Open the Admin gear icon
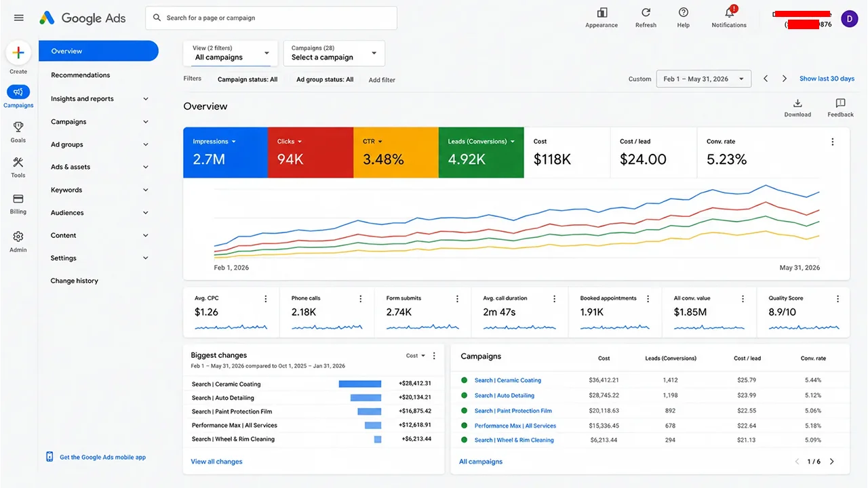This screenshot has width=868, height=488. (x=18, y=237)
